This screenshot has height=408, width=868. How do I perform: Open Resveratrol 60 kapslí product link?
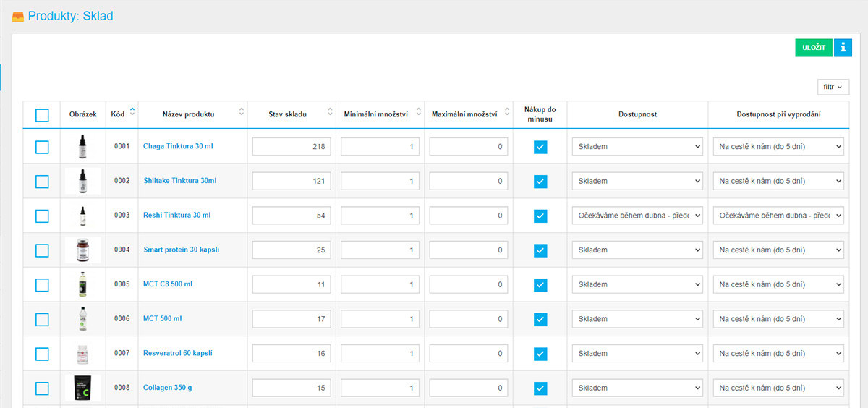coord(177,354)
